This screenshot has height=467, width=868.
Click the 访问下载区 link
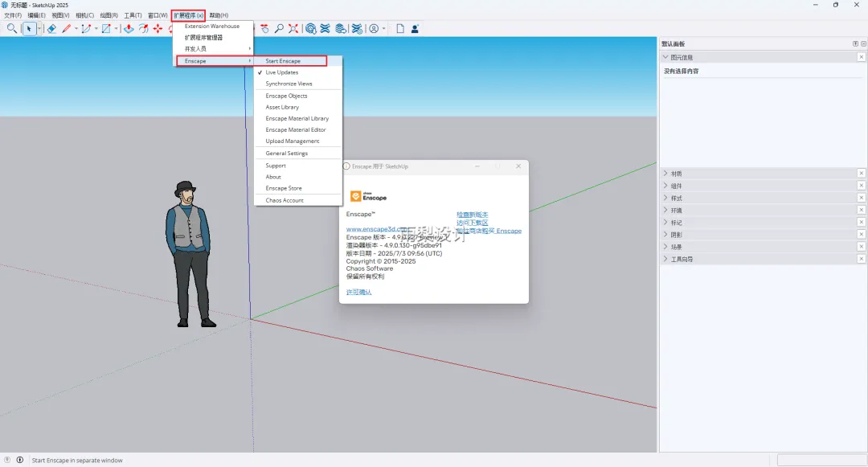[473, 223]
